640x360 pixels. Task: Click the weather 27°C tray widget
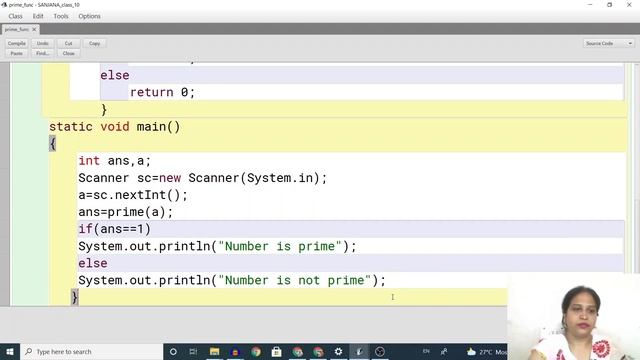coord(487,351)
